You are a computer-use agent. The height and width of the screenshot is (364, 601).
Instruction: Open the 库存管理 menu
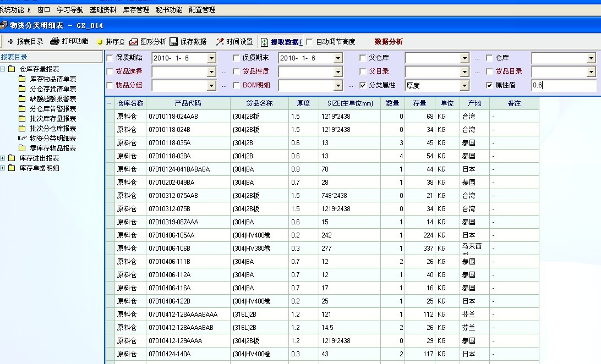pos(135,10)
